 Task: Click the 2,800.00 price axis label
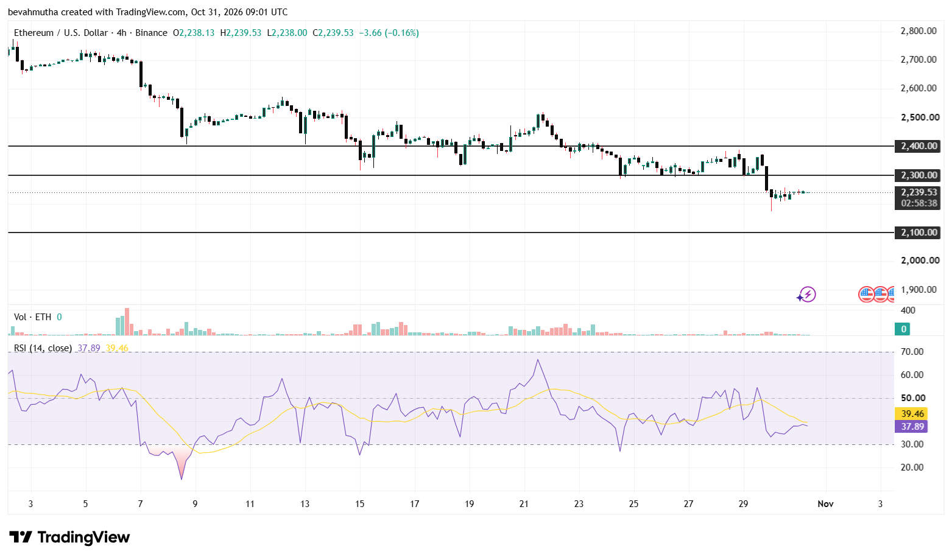tap(919, 31)
